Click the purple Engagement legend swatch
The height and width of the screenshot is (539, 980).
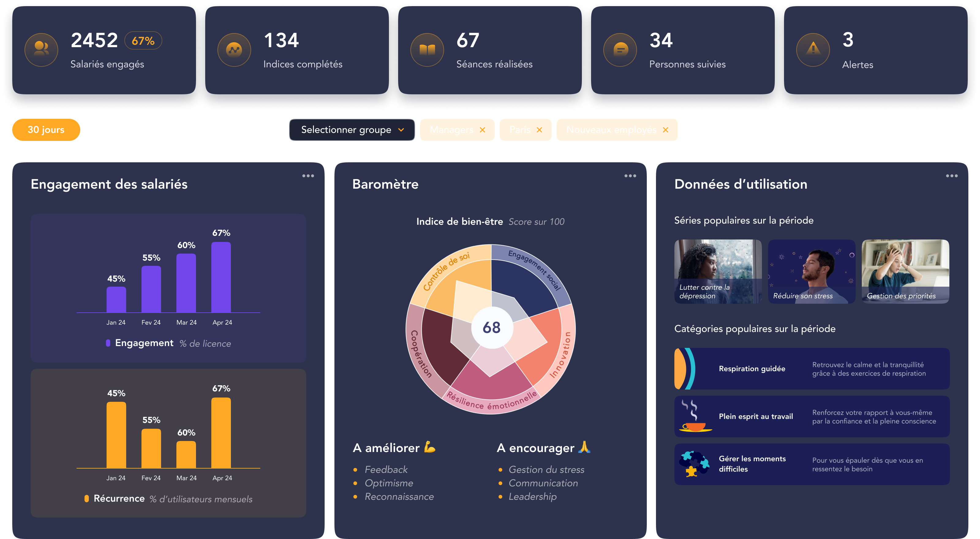[x=108, y=342]
